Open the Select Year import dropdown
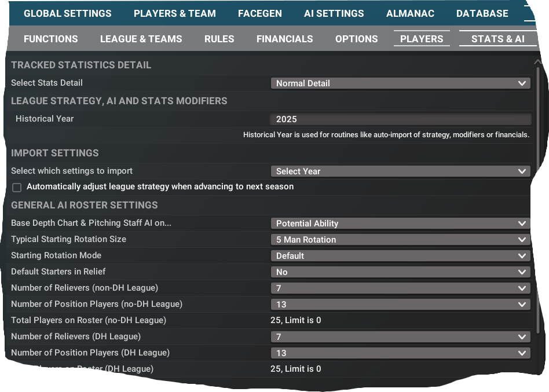Image resolution: width=549 pixels, height=392 pixels. (x=400, y=171)
